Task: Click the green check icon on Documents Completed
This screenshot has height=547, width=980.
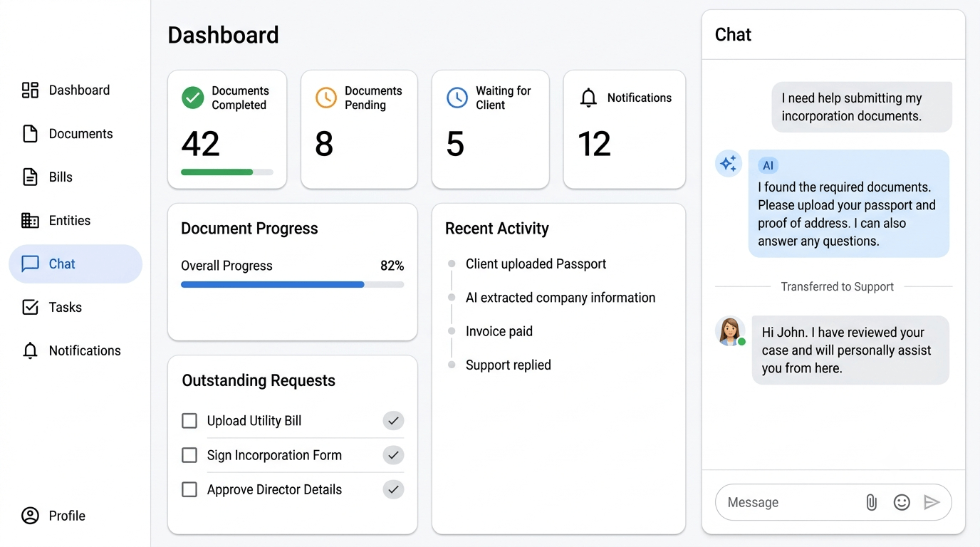Action: tap(192, 98)
